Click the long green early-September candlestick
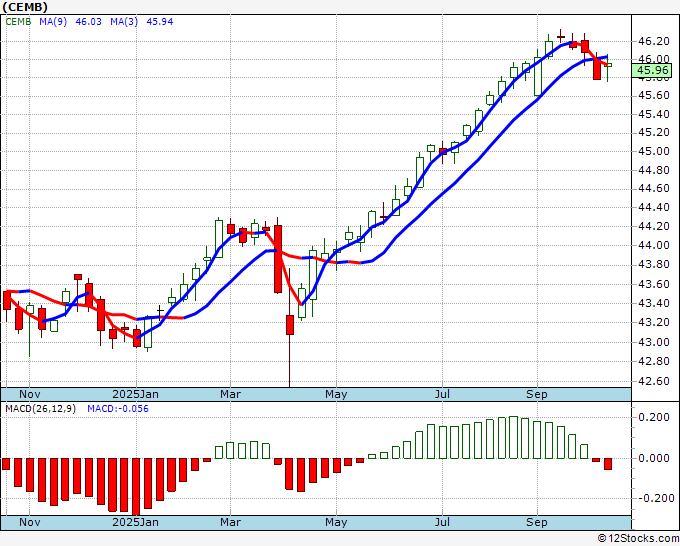The width and height of the screenshot is (680, 546). click(538, 76)
